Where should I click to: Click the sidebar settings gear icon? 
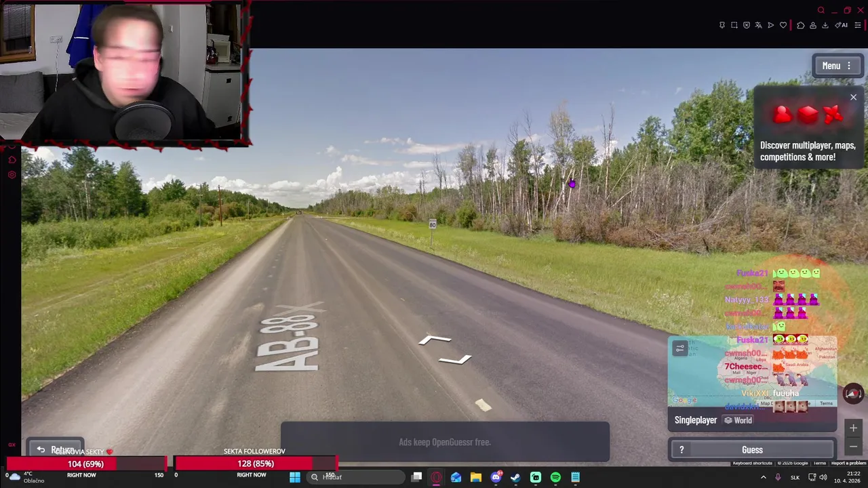tap(12, 175)
